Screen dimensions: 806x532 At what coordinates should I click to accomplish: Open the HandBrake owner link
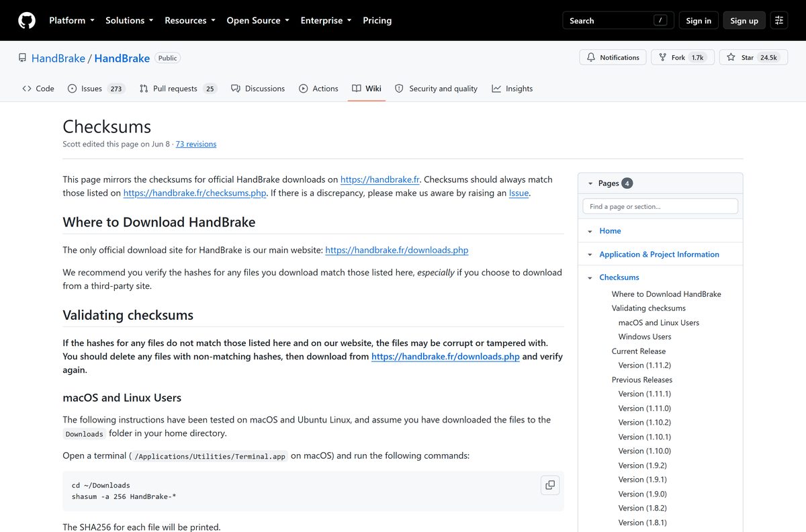pos(58,58)
